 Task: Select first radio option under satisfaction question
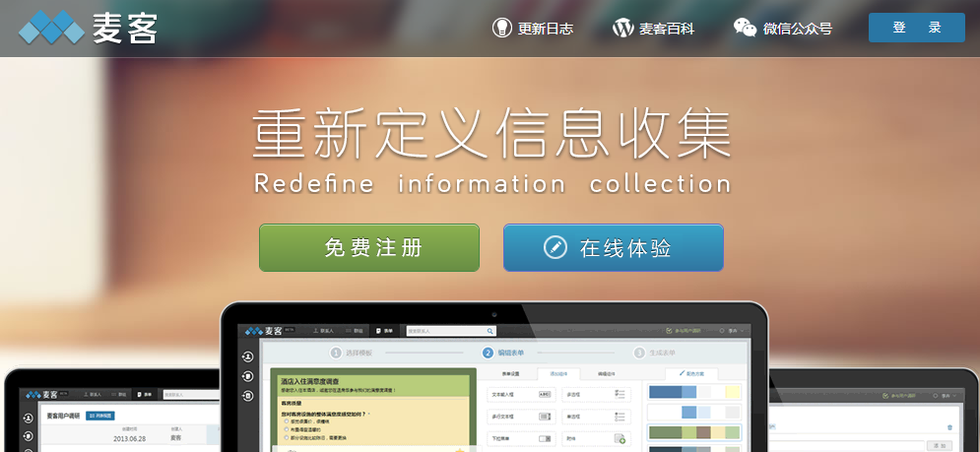pos(287,422)
